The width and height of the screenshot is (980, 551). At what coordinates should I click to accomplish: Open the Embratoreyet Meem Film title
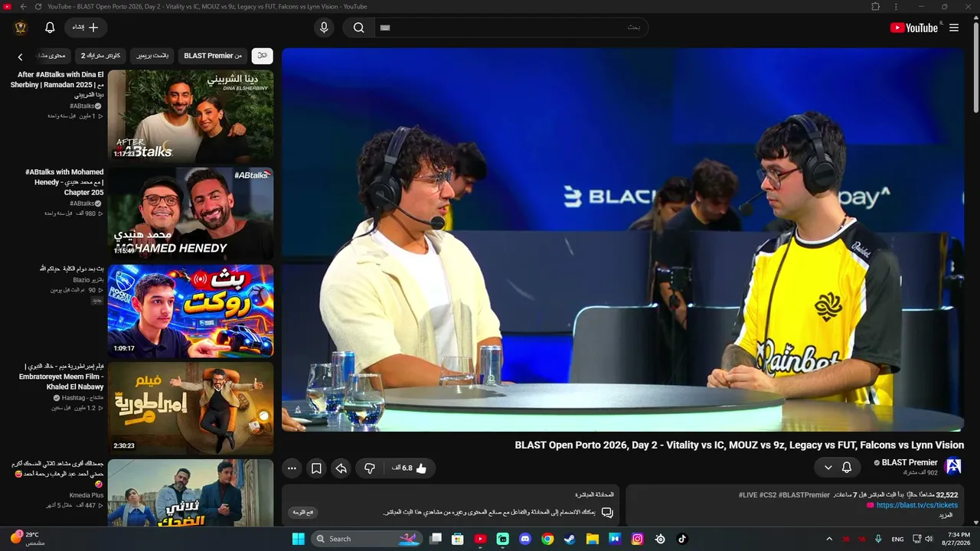click(61, 377)
